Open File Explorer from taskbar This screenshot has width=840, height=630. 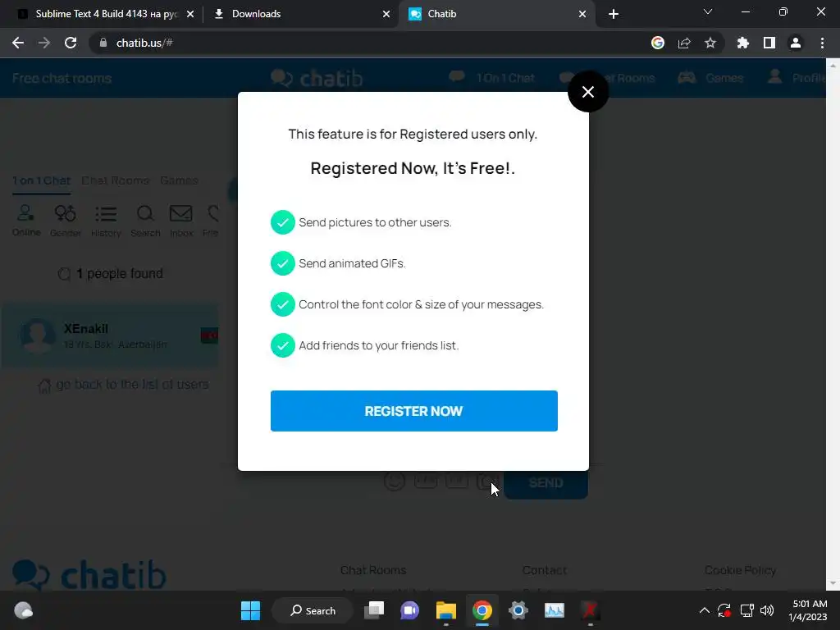[445, 610]
